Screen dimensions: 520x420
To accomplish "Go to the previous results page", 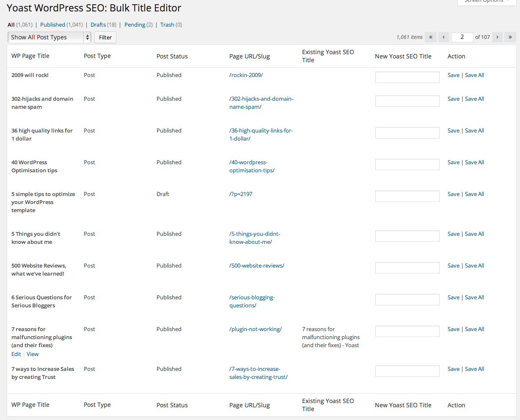I will pos(443,37).
